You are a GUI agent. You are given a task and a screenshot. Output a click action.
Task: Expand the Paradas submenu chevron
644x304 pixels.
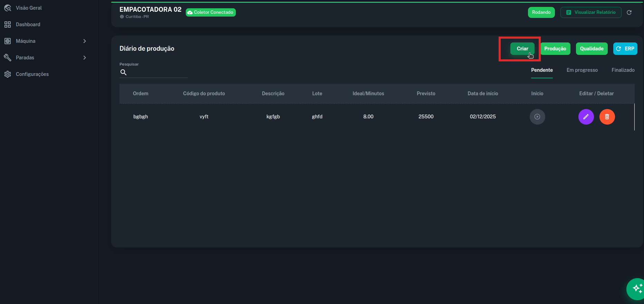click(x=85, y=58)
